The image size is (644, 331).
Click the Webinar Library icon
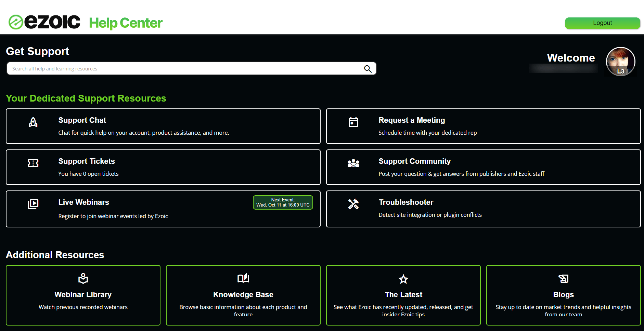coord(83,279)
